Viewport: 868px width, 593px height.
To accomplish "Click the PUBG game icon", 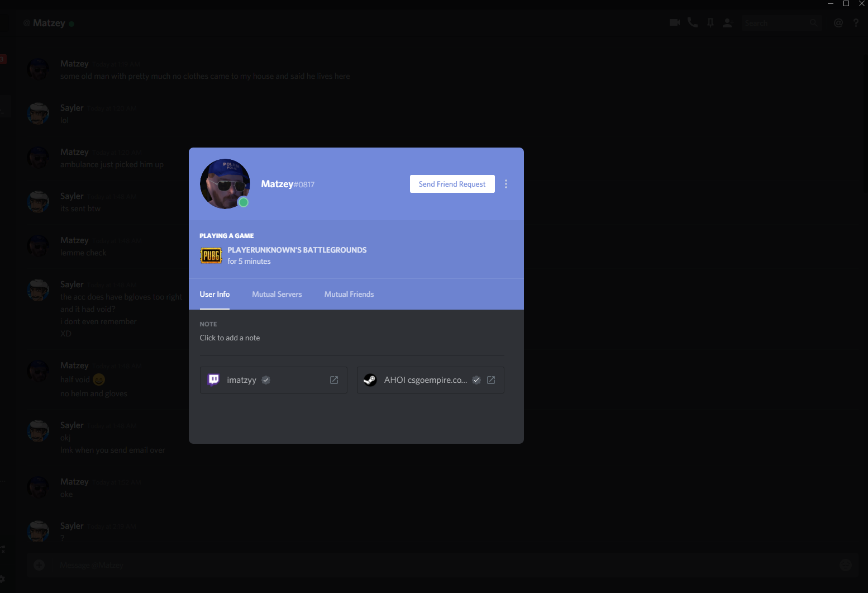I will coord(211,255).
